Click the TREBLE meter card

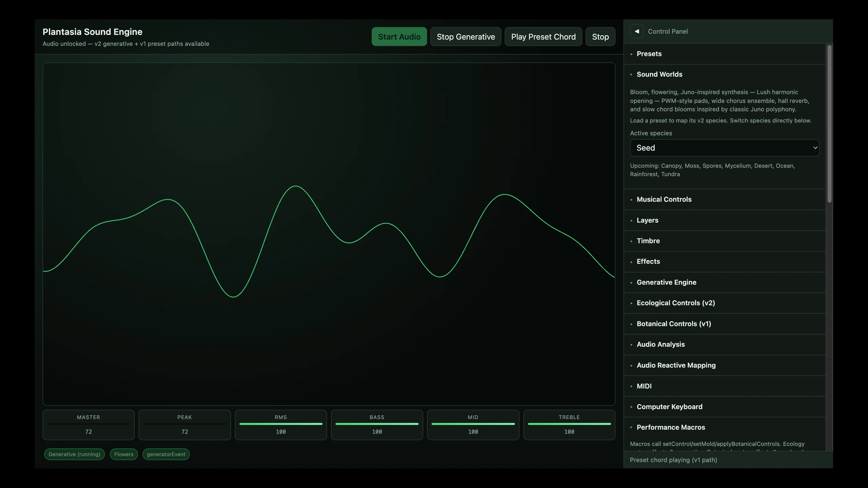[x=569, y=425]
